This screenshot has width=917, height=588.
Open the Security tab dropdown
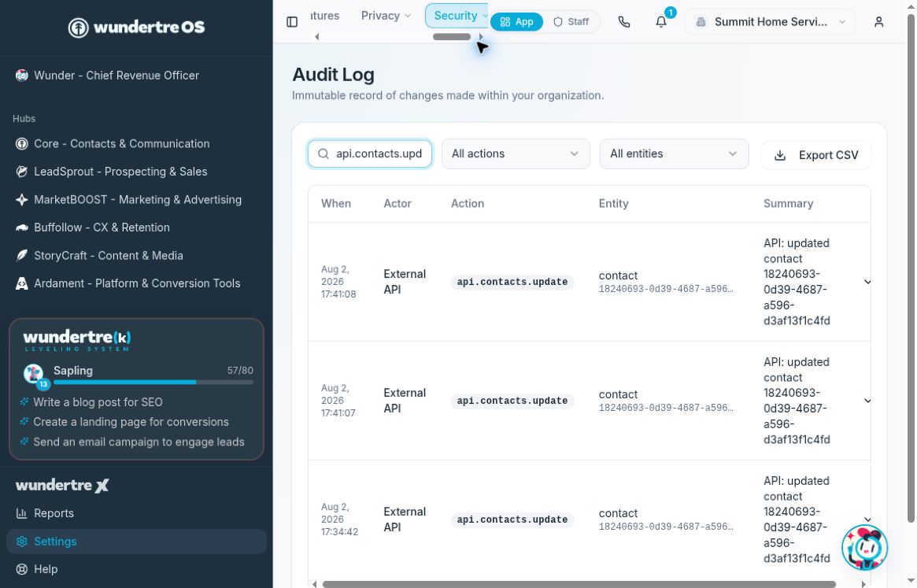[x=457, y=16]
